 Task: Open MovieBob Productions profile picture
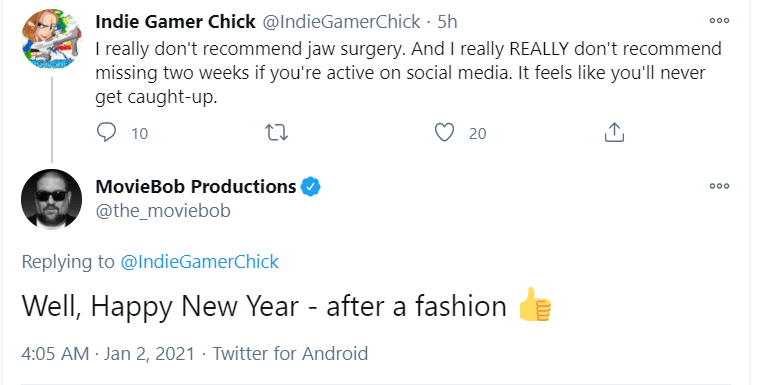(x=51, y=199)
